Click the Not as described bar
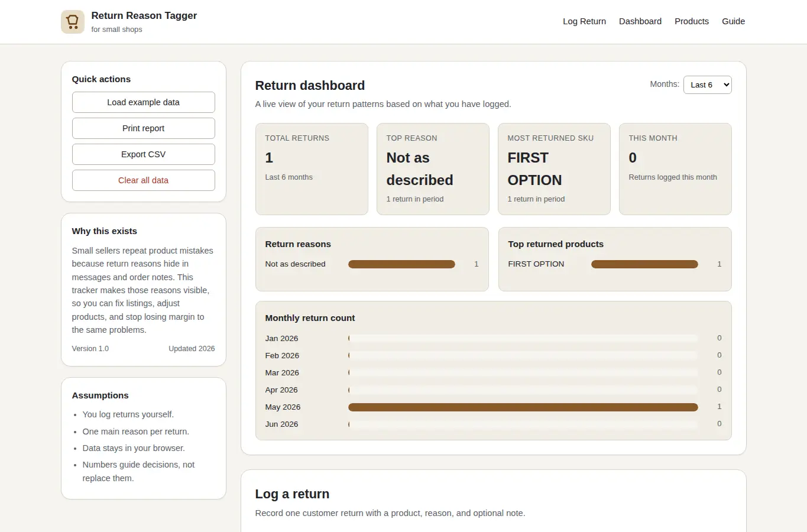The width and height of the screenshot is (807, 532). click(x=401, y=264)
